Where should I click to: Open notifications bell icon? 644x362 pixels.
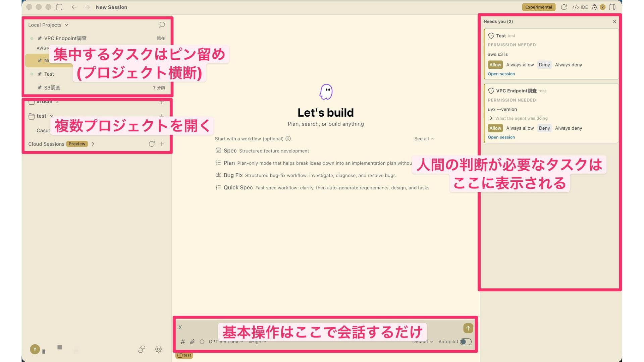[595, 7]
